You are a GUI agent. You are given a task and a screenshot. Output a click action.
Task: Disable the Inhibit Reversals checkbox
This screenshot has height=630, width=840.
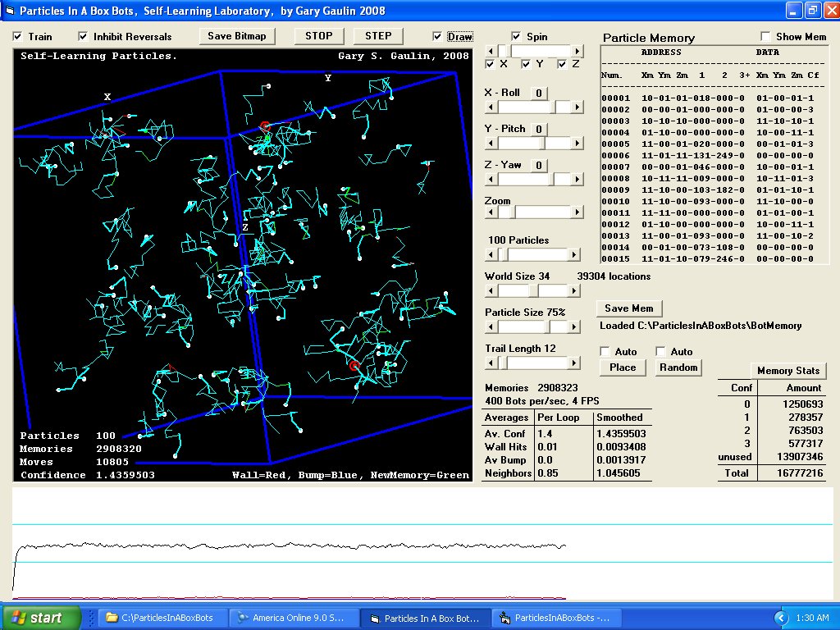point(83,37)
